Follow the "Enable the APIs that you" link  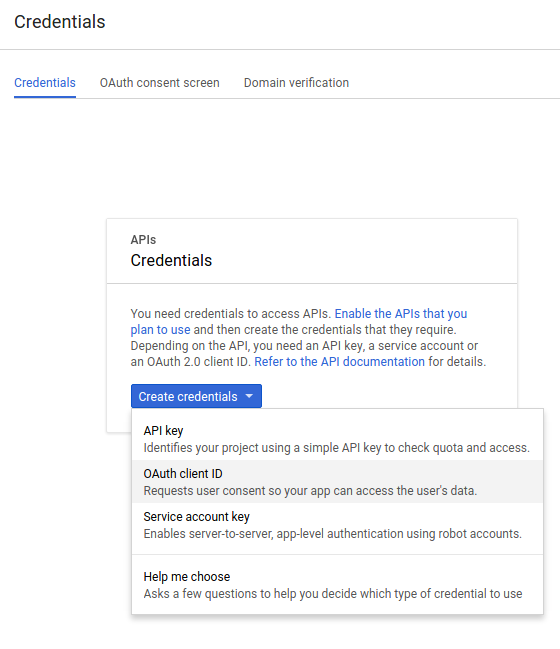pos(401,314)
